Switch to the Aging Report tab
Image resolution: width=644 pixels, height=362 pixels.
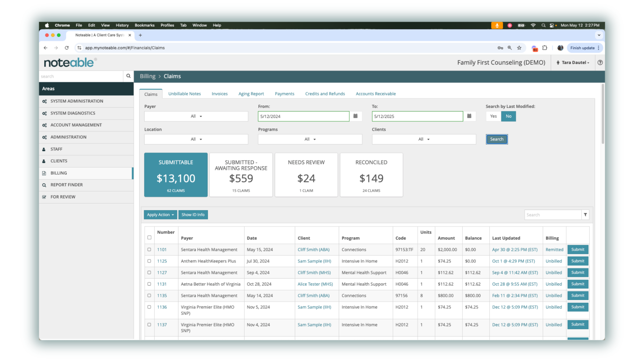pyautogui.click(x=251, y=94)
